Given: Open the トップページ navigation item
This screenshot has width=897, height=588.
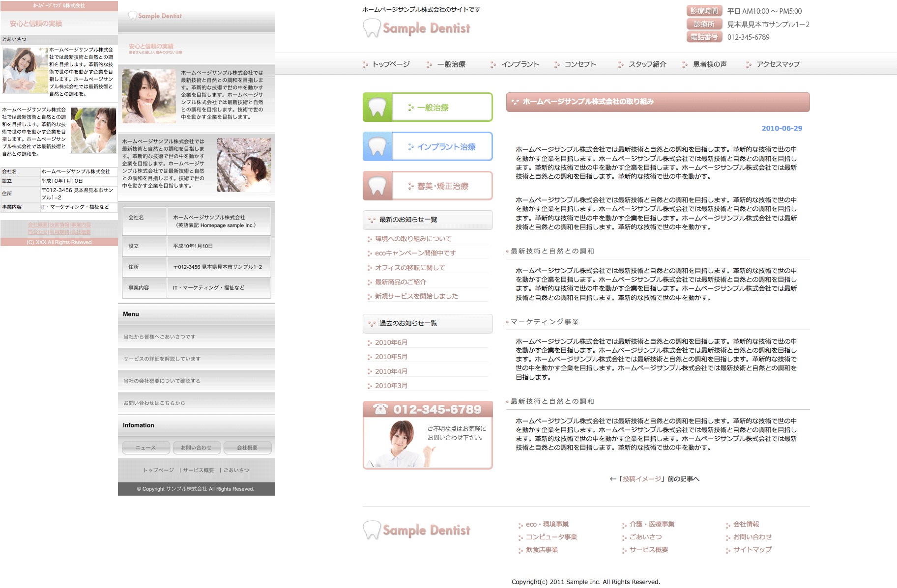Looking at the screenshot, I should click(391, 64).
